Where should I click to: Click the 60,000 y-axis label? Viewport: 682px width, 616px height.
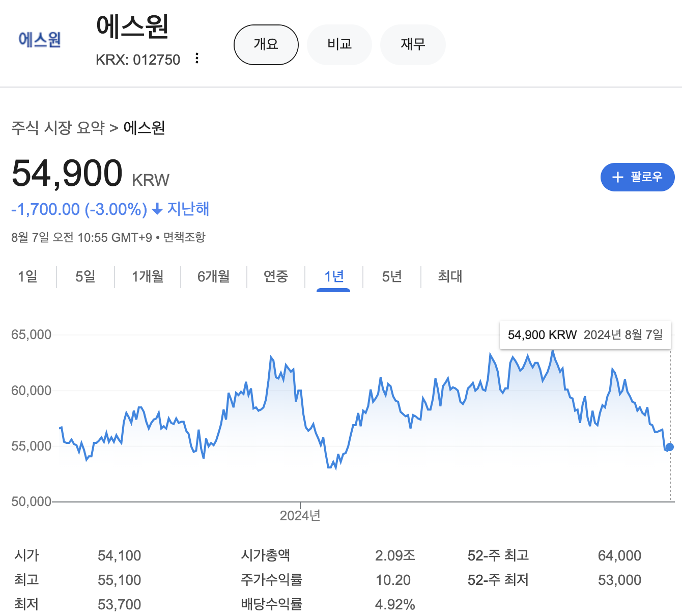point(32,390)
